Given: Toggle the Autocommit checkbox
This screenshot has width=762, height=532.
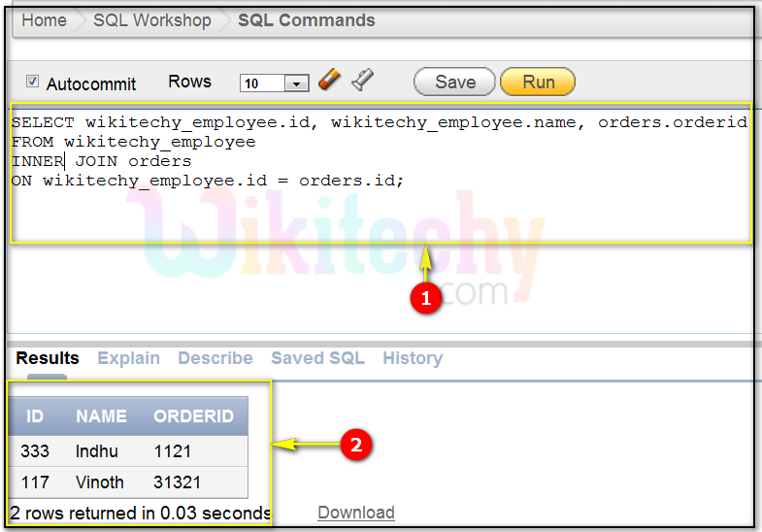Looking at the screenshot, I should tap(32, 83).
